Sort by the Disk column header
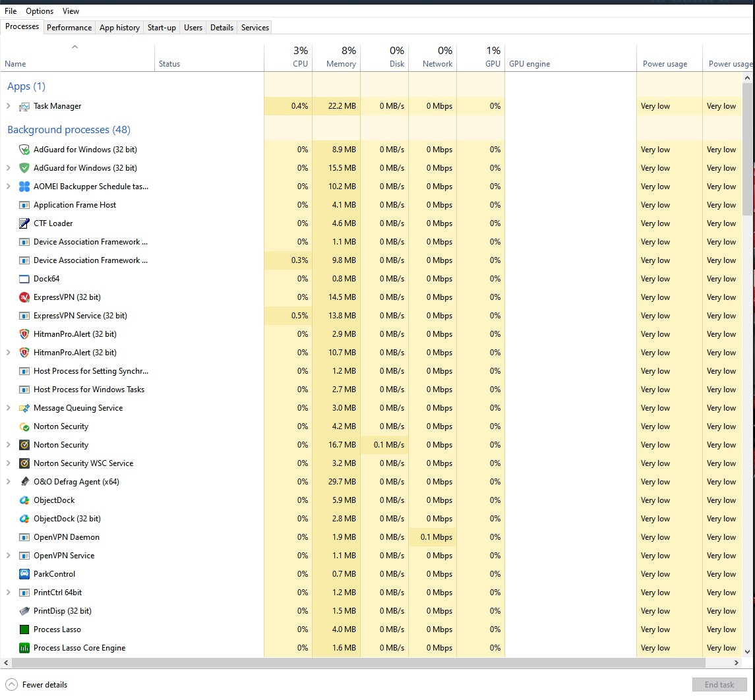The image size is (755, 700). (x=384, y=57)
